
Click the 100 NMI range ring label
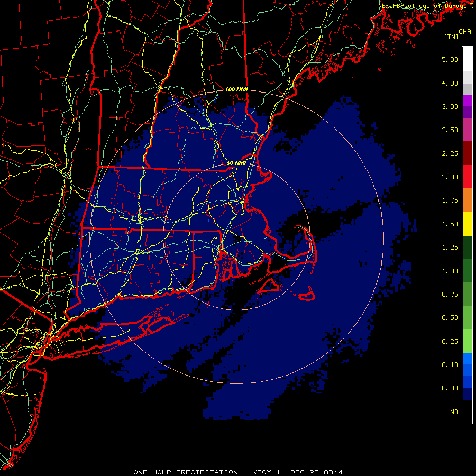(x=236, y=89)
